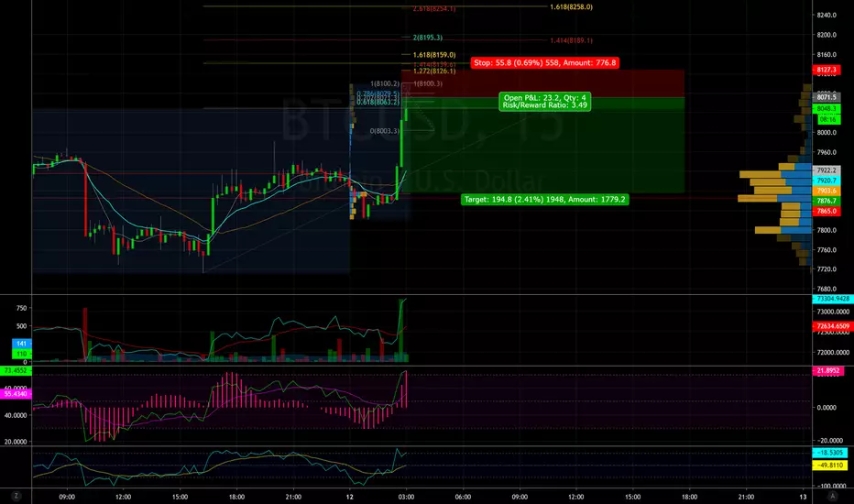Click the gray 8071.5 price tag
Screen dimensions: 854x504
pyautogui.click(x=827, y=97)
